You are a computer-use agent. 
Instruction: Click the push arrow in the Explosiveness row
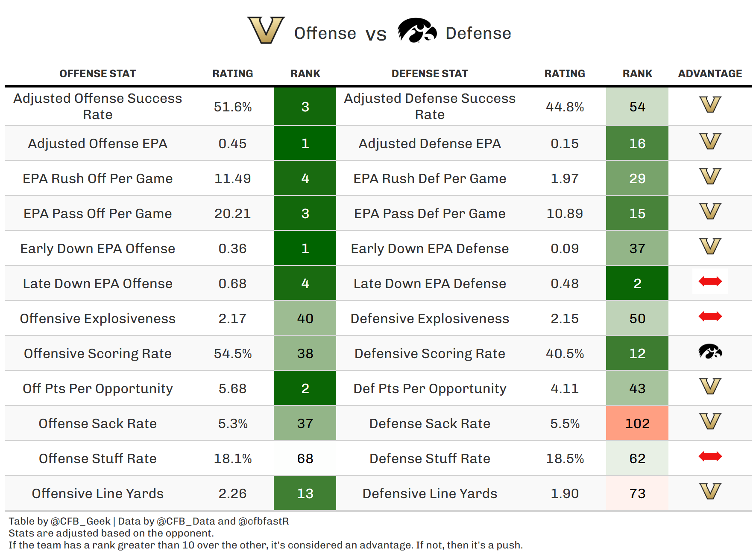coord(710,316)
